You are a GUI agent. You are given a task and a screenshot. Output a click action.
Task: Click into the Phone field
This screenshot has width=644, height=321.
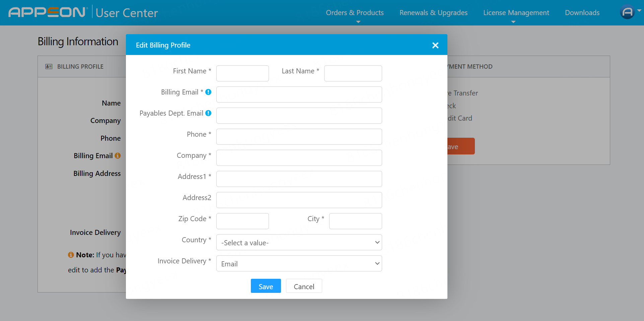(299, 137)
